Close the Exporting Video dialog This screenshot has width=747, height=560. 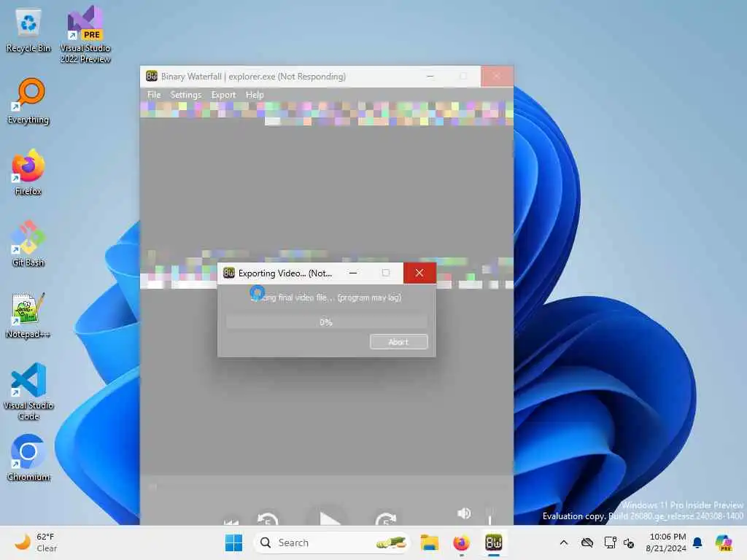coord(419,273)
